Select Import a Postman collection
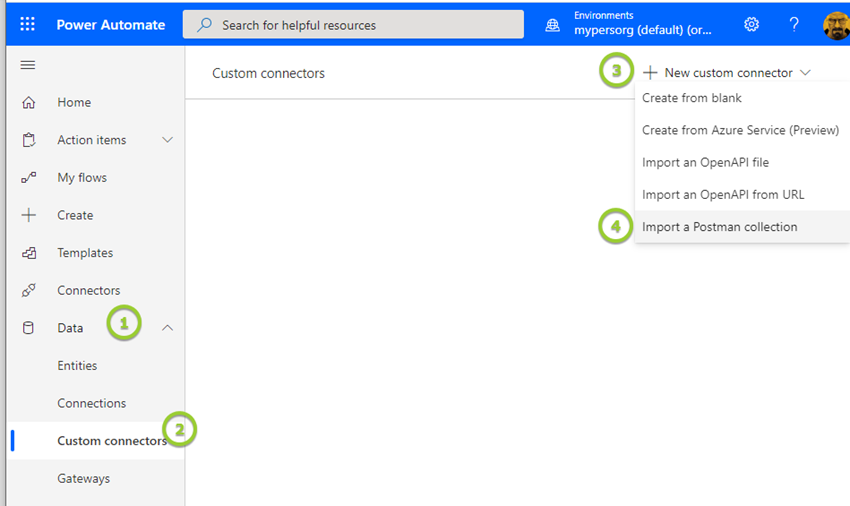 tap(719, 227)
